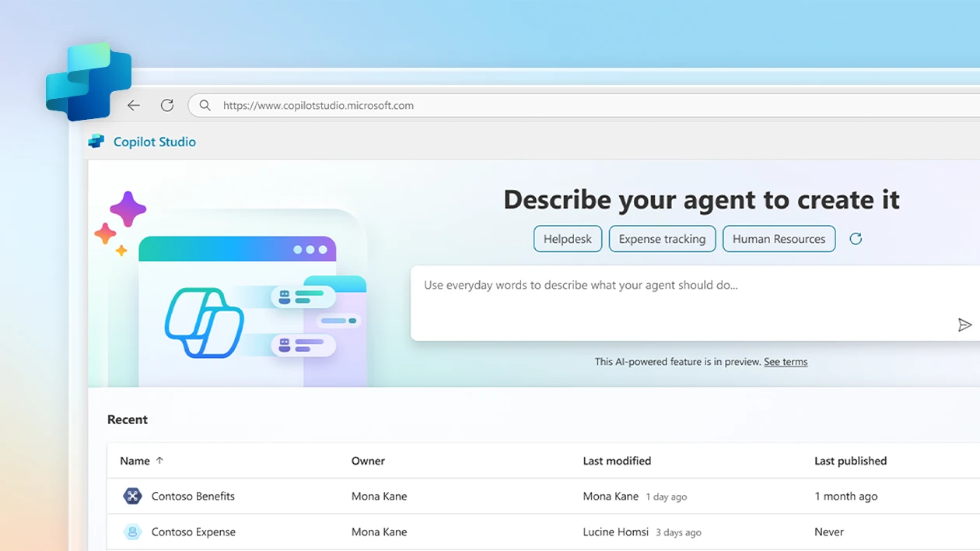Click the send arrow to submit description
Screen dimensions: 980x551
(x=965, y=325)
